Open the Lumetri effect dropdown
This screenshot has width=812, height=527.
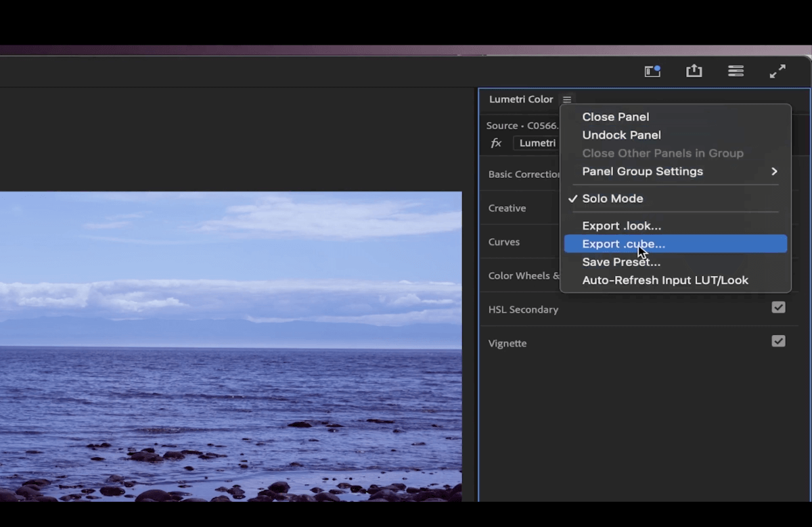click(x=537, y=143)
